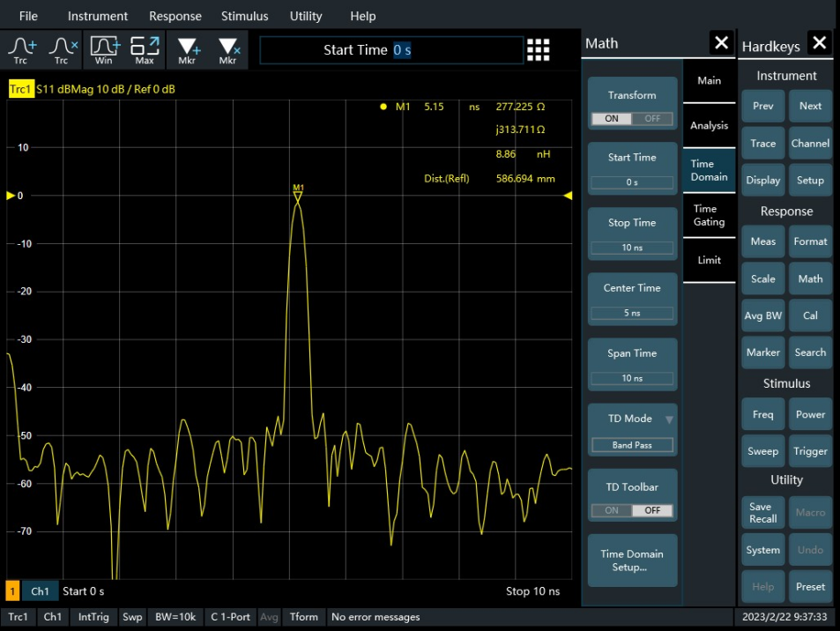
Task: Switch to the Time Gating tab
Action: [709, 215]
